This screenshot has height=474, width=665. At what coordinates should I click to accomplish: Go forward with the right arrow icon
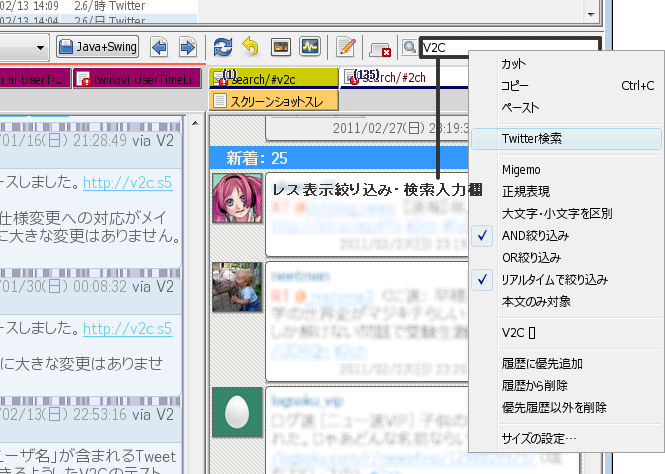click(x=186, y=47)
